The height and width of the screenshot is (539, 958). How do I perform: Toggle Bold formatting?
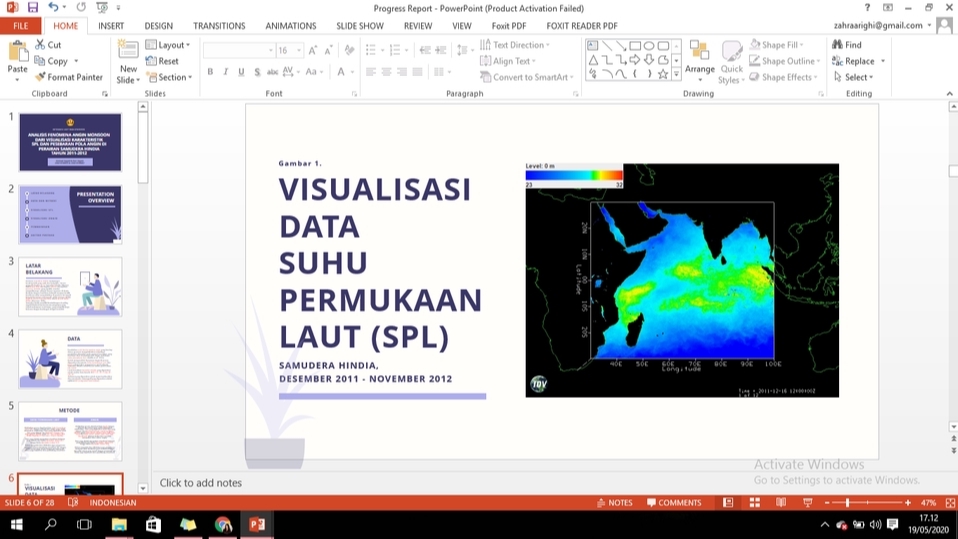pyautogui.click(x=210, y=72)
